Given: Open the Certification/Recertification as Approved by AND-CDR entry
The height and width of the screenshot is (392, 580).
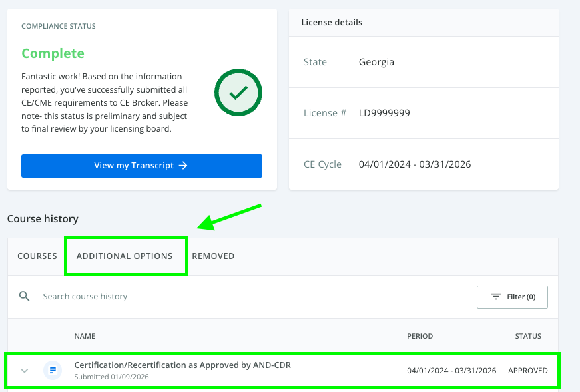Looking at the screenshot, I should point(182,365).
